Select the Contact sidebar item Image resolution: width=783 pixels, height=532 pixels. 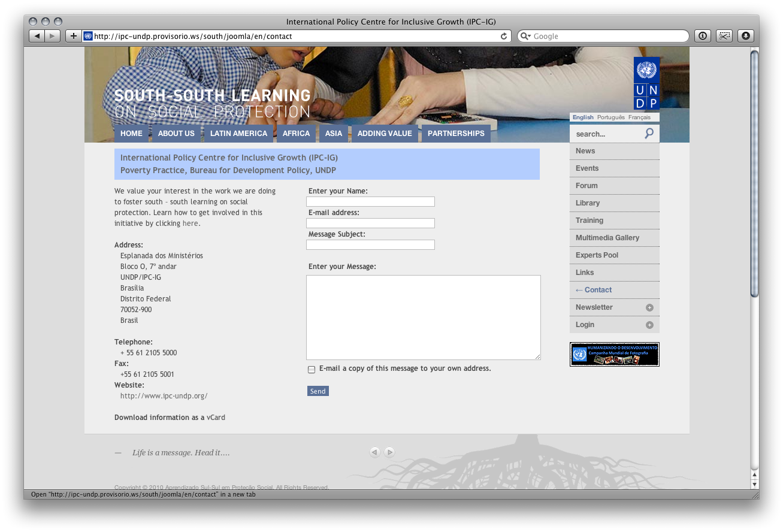click(615, 290)
